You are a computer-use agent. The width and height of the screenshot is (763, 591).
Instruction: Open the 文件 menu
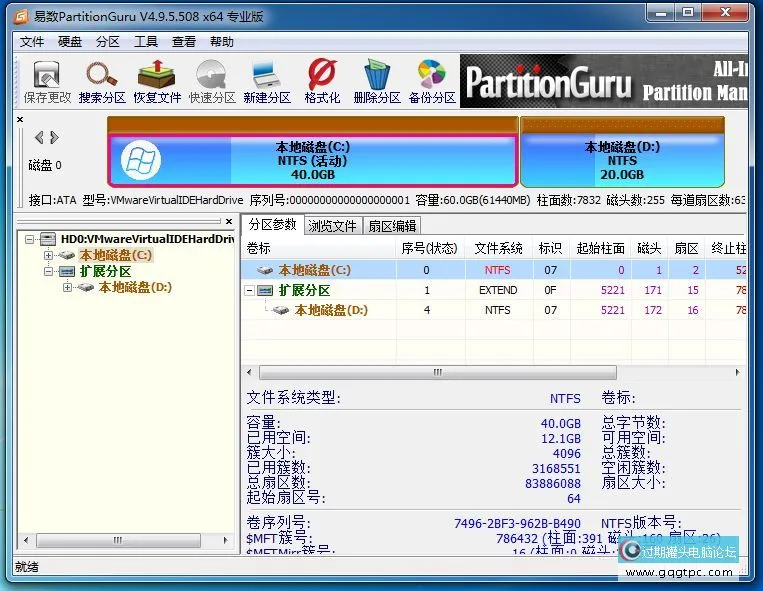(x=32, y=42)
